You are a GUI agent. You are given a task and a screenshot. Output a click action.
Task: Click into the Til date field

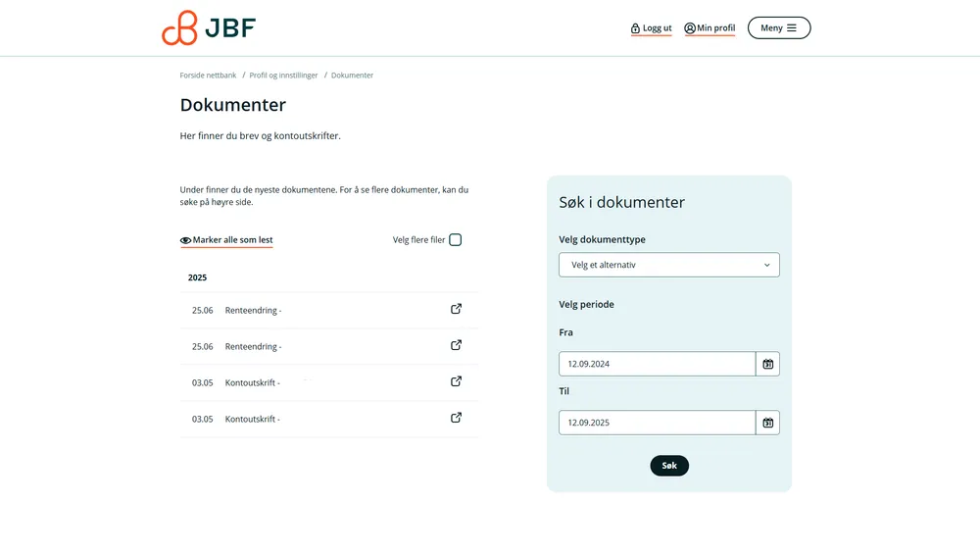click(657, 423)
